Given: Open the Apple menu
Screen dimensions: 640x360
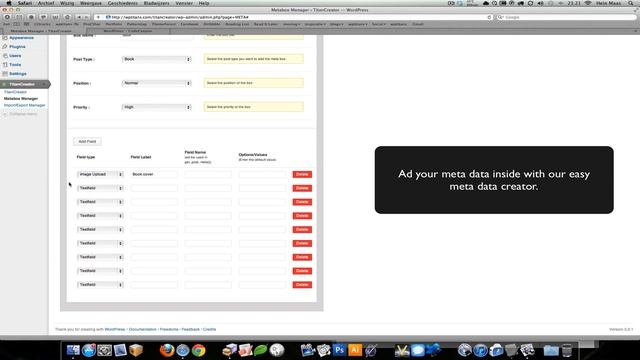Looking at the screenshot, I should pyautogui.click(x=9, y=3).
